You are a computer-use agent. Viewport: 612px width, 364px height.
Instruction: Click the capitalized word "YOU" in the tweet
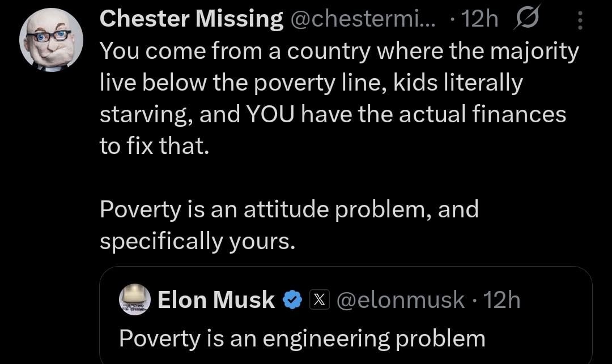click(270, 115)
